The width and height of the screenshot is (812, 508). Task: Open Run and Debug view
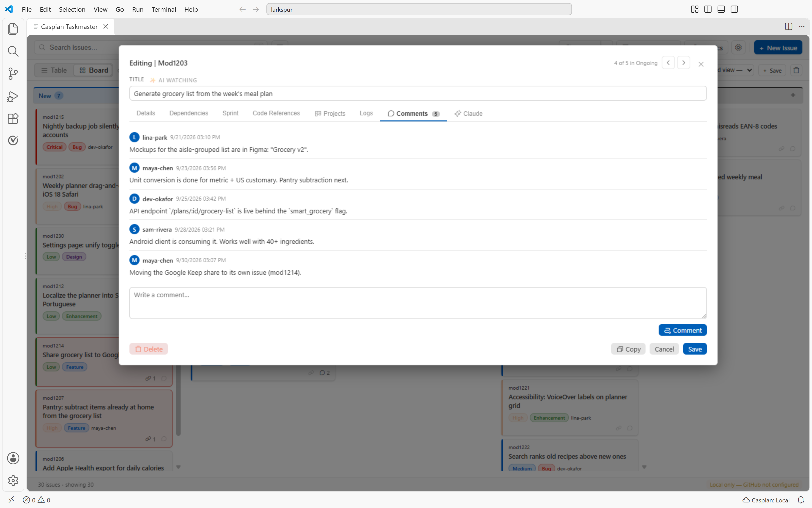click(13, 97)
